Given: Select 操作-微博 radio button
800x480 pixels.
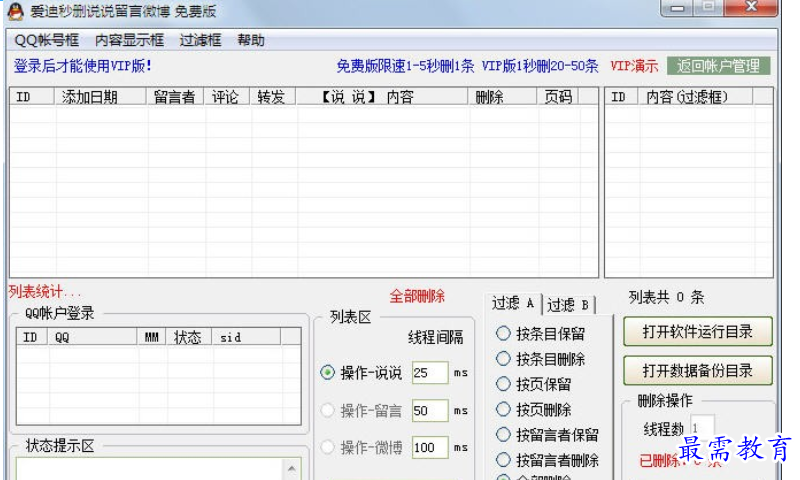Looking at the screenshot, I should [328, 447].
